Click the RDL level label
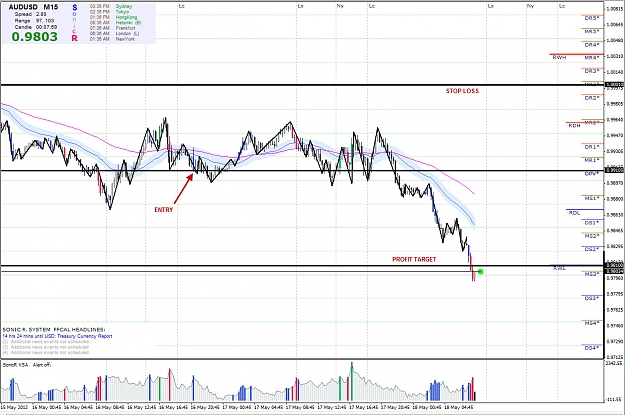The image size is (625, 415). click(574, 213)
